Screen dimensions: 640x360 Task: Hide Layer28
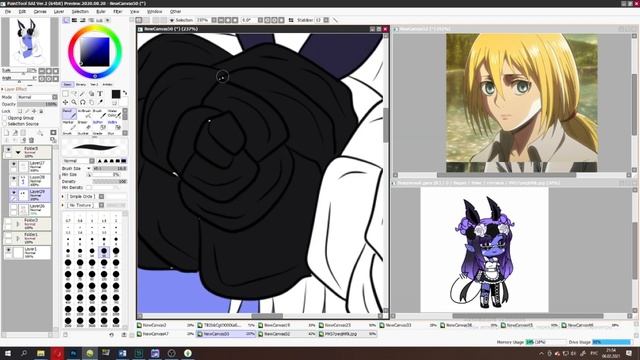pyautogui.click(x=14, y=178)
